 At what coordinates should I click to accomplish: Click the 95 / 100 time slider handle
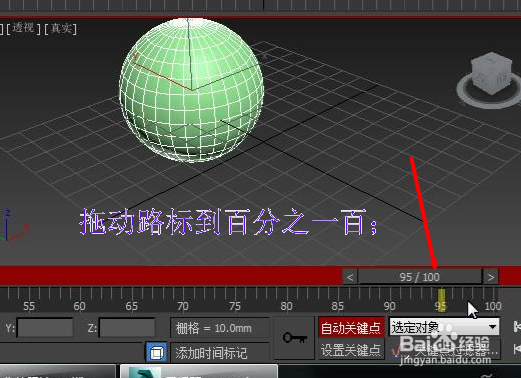(x=420, y=277)
